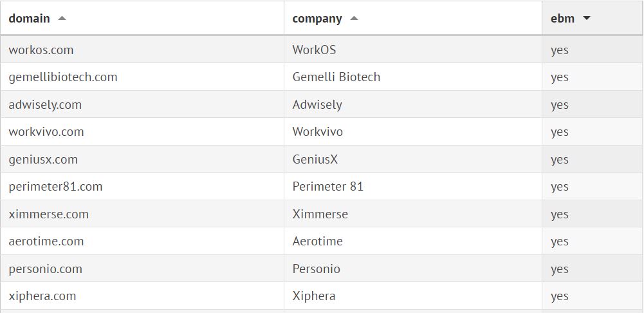
Task: Select the workvivo.com row domain
Action: 46,132
